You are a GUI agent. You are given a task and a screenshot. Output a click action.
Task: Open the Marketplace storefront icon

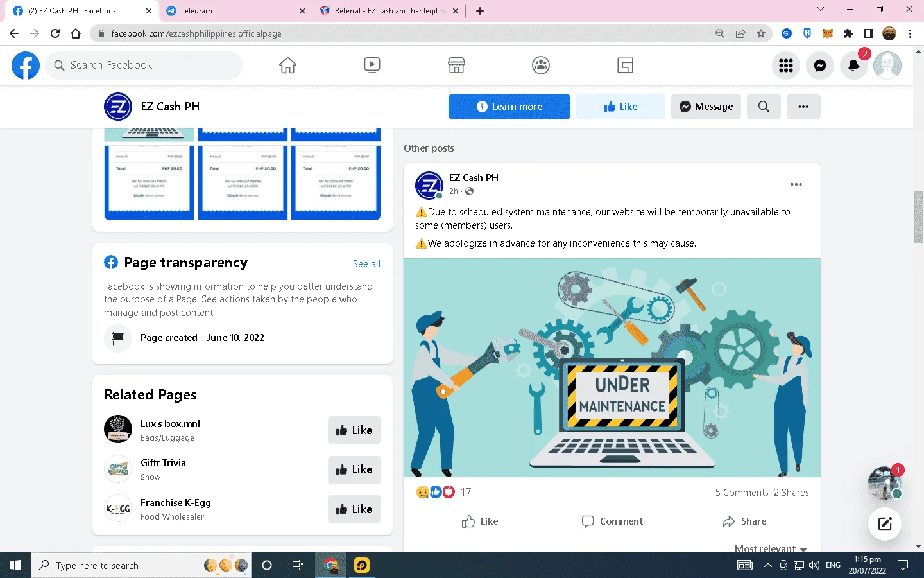click(456, 66)
